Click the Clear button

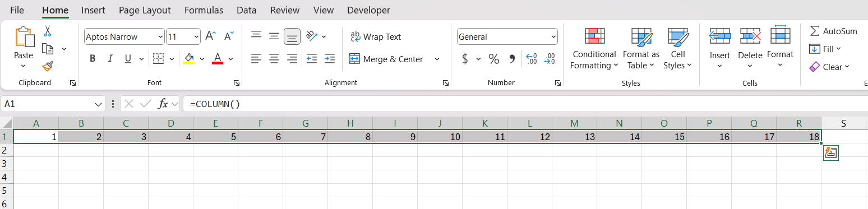pyautogui.click(x=830, y=67)
